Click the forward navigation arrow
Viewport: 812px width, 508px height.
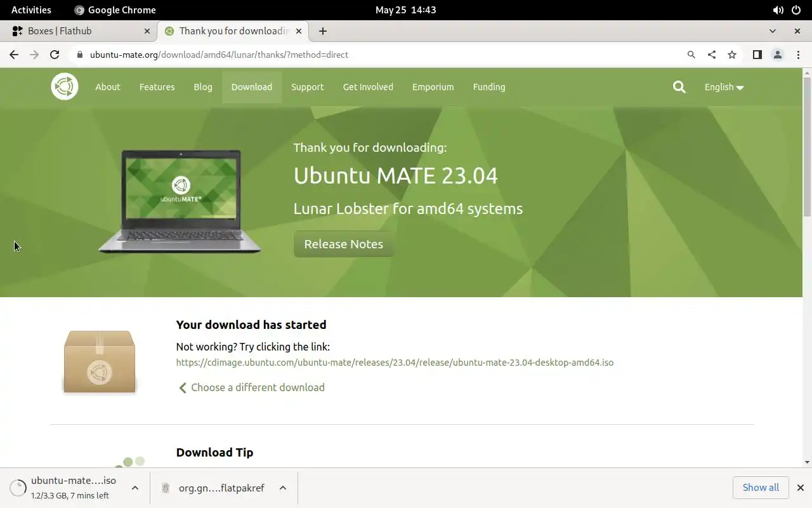coord(34,55)
